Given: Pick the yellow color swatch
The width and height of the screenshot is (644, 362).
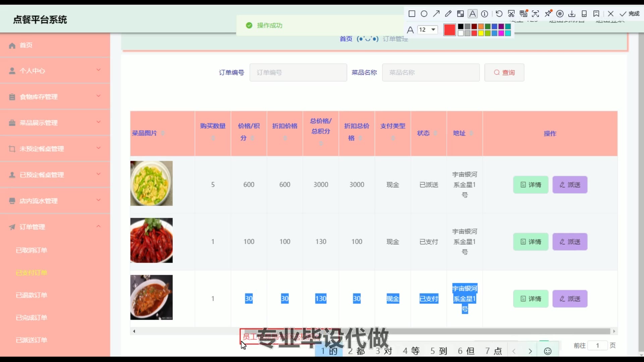Looking at the screenshot, I should click(481, 33).
